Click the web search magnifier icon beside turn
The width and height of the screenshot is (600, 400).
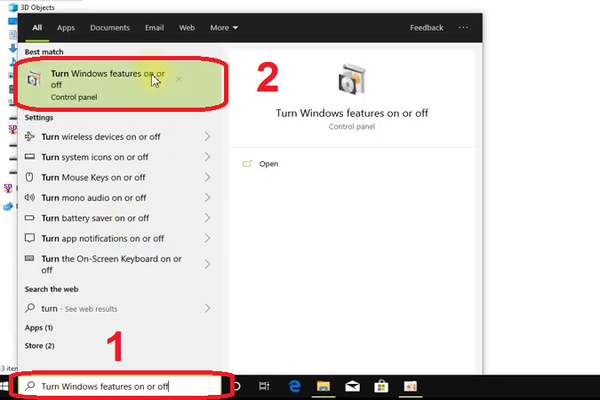point(30,308)
